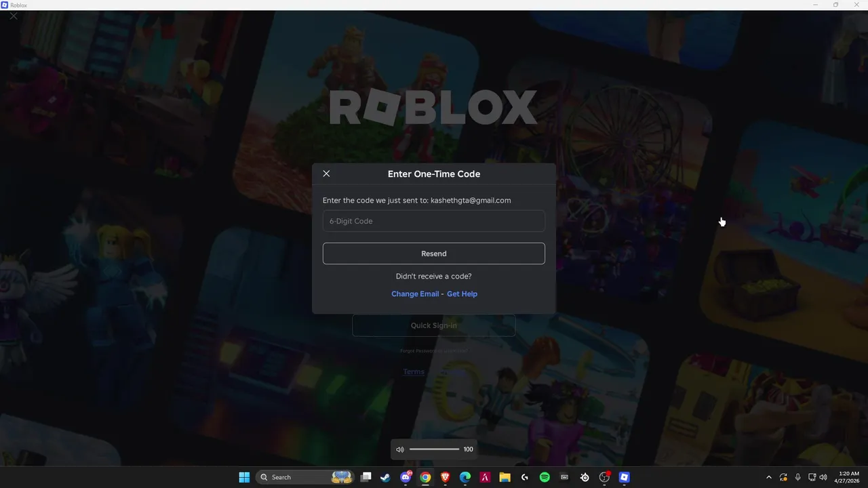Click the taskbar Search box
The image size is (868, 488).
(x=305, y=477)
